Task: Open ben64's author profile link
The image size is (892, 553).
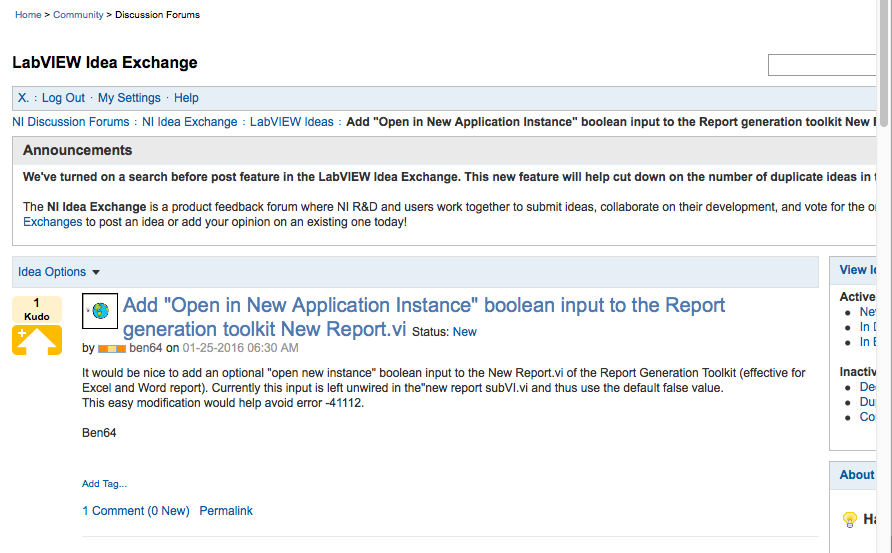Action: (146, 348)
